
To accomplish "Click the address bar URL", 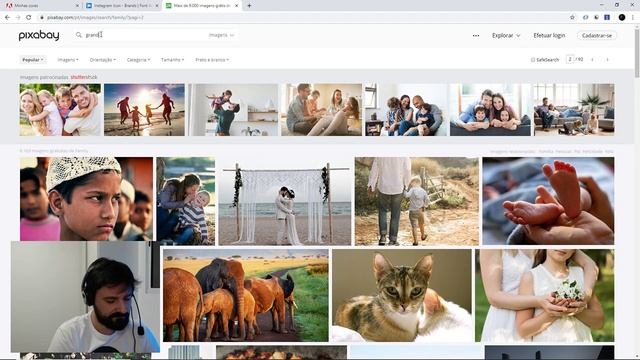I will click(95, 18).
